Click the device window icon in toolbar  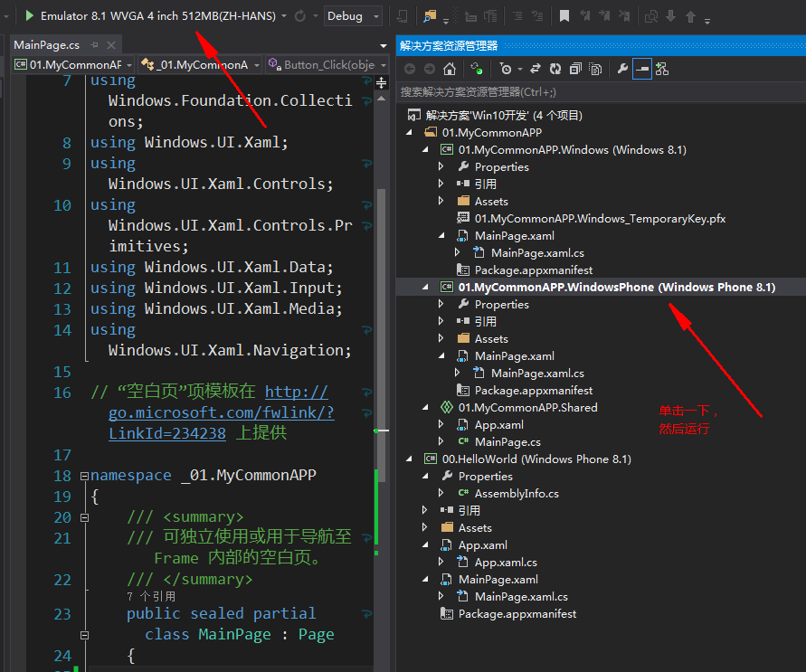click(x=403, y=16)
